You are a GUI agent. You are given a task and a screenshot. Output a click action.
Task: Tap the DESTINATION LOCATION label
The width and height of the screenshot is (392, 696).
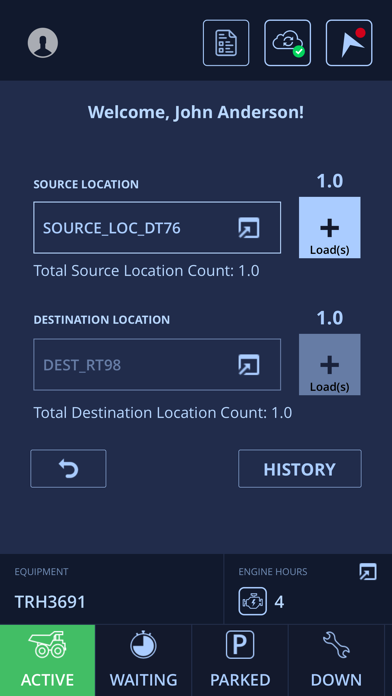tap(102, 320)
